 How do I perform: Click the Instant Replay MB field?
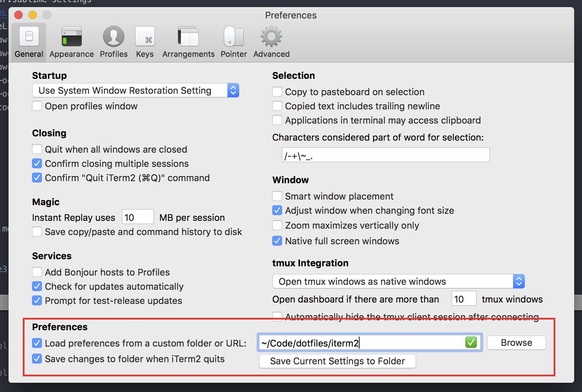[x=138, y=217]
